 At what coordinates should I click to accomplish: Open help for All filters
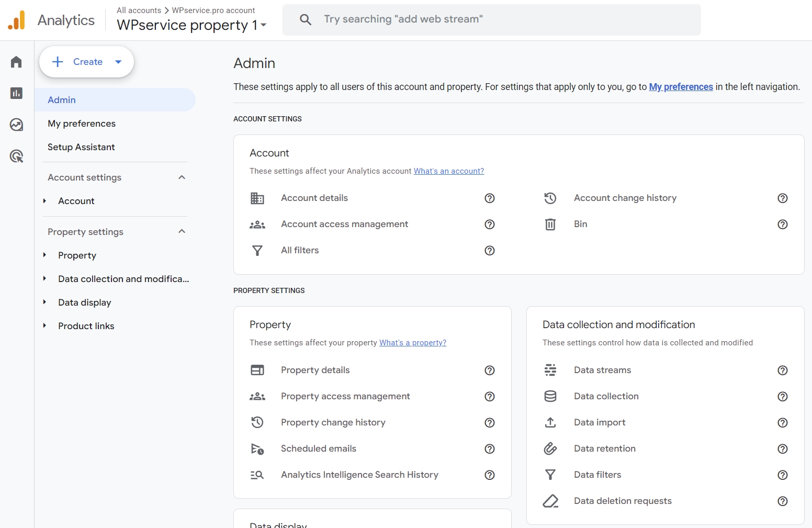[490, 251]
